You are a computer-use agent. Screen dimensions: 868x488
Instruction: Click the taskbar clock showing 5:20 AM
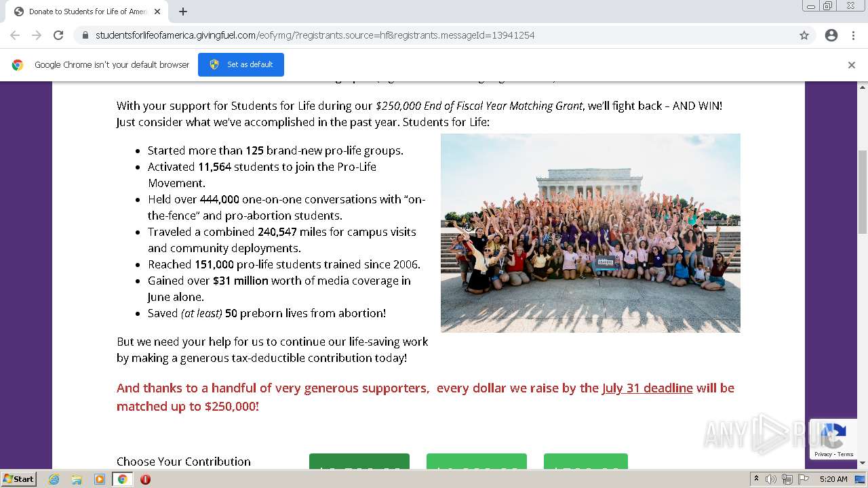(x=833, y=479)
